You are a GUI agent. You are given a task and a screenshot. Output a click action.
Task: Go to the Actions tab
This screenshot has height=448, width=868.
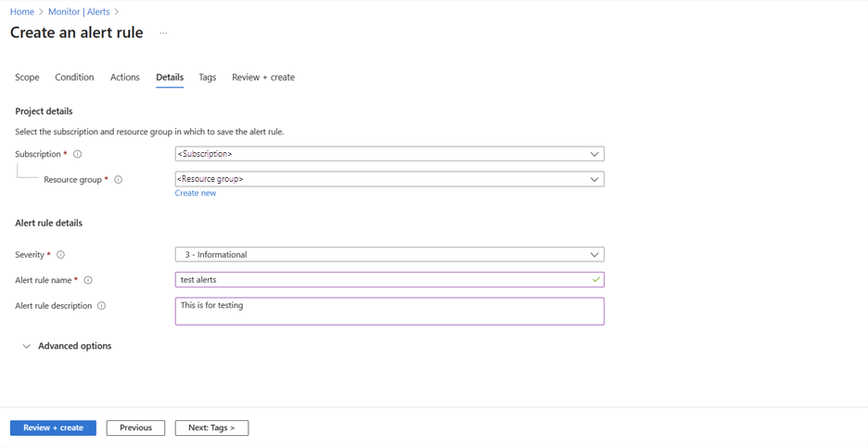[x=125, y=77]
